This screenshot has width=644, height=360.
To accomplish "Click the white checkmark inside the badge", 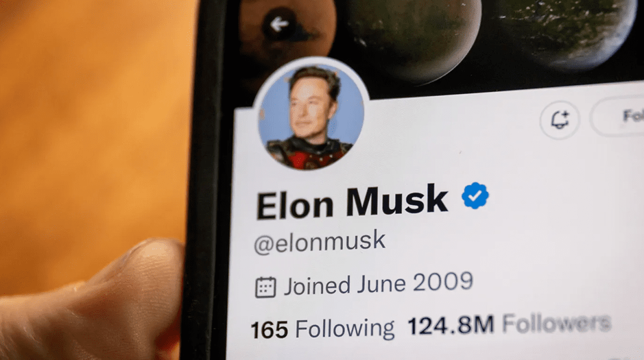I will [475, 196].
